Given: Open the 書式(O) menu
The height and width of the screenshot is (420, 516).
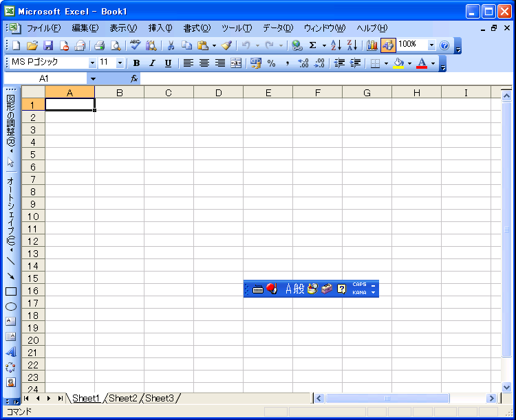Looking at the screenshot, I should [197, 28].
